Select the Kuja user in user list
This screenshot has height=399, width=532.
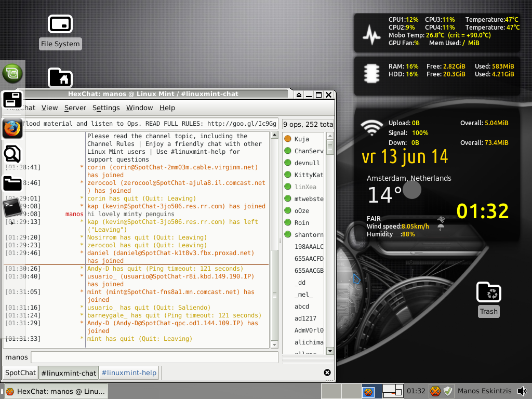(303, 139)
